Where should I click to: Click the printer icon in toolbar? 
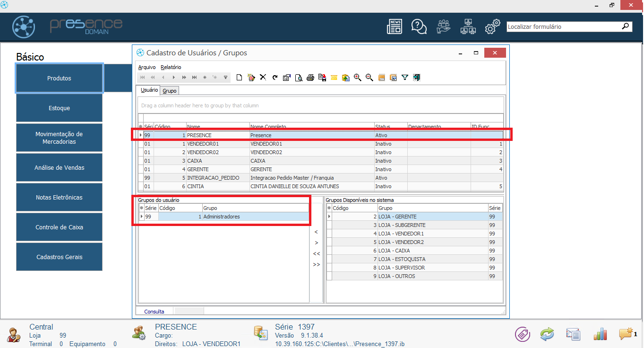[310, 78]
